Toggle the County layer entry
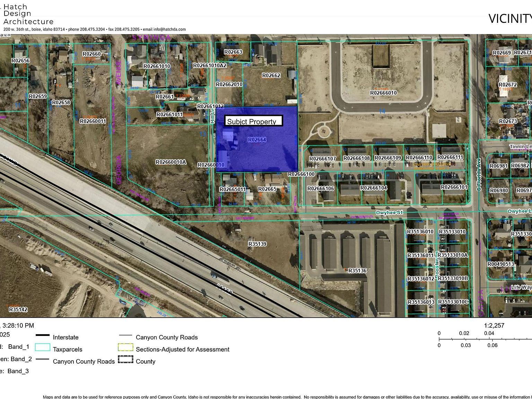This screenshot has width=532, height=399. (145, 361)
